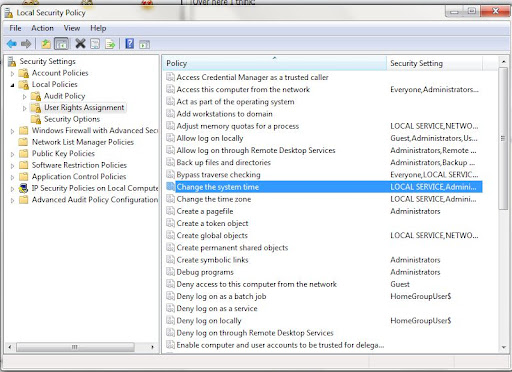
Task: Click the policy list scroll down arrow
Action: tap(503, 347)
